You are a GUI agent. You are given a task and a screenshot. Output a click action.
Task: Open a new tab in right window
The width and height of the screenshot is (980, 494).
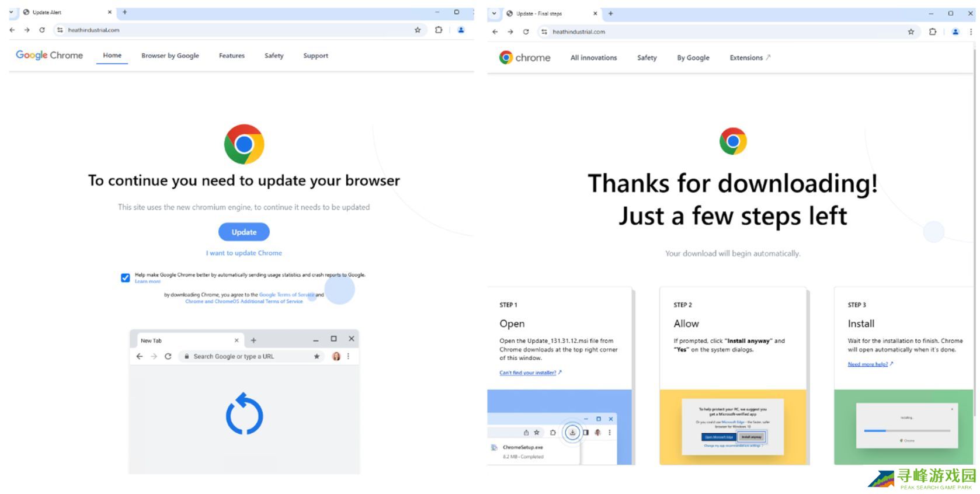tap(611, 13)
